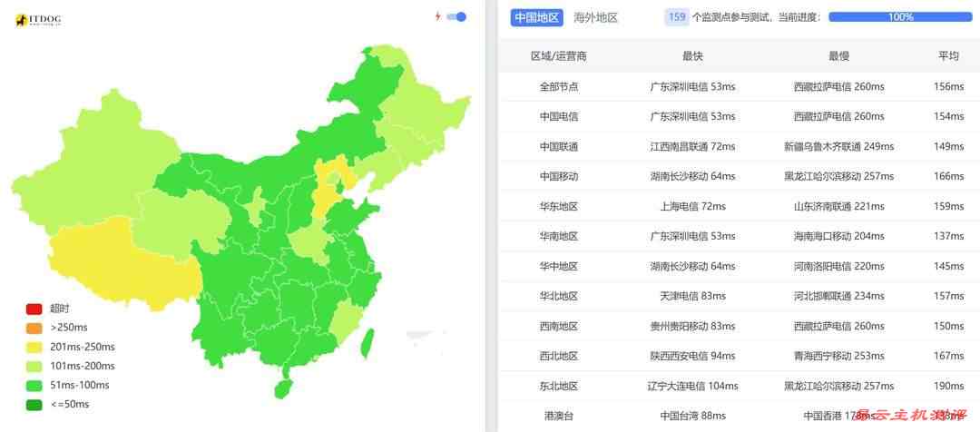Click the 100% progress bar

tap(900, 17)
